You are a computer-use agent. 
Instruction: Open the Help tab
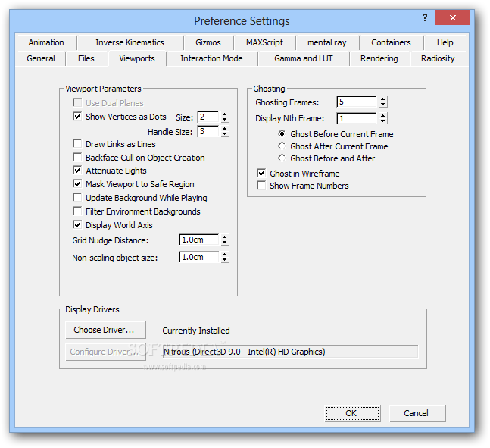[445, 42]
